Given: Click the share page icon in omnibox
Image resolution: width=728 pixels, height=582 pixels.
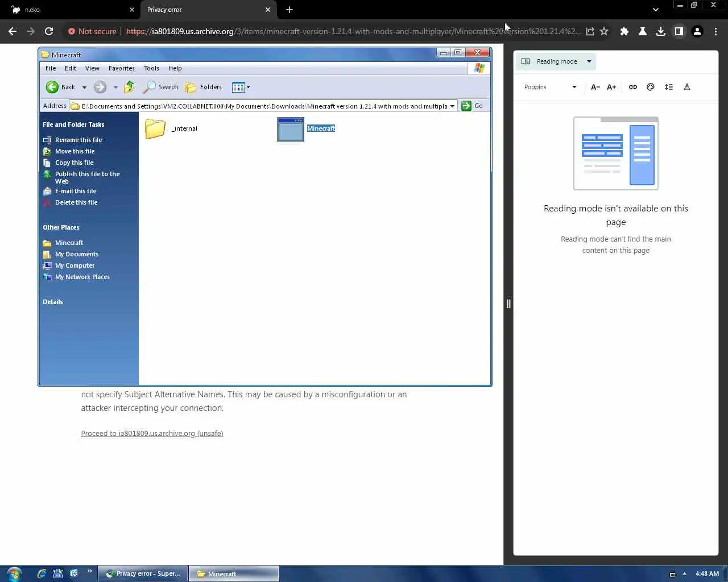Looking at the screenshot, I should (590, 31).
